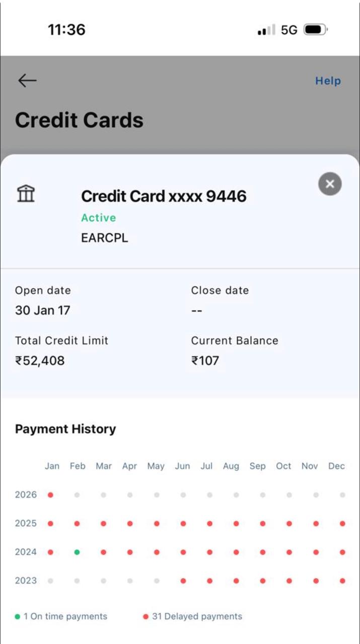
Task: Tap the green Active status label
Action: tap(99, 218)
